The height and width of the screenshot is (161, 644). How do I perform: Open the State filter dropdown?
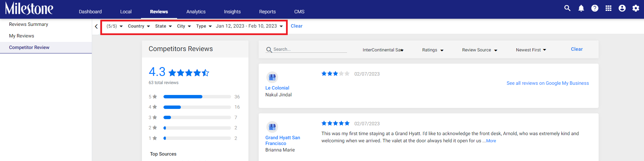(x=163, y=26)
